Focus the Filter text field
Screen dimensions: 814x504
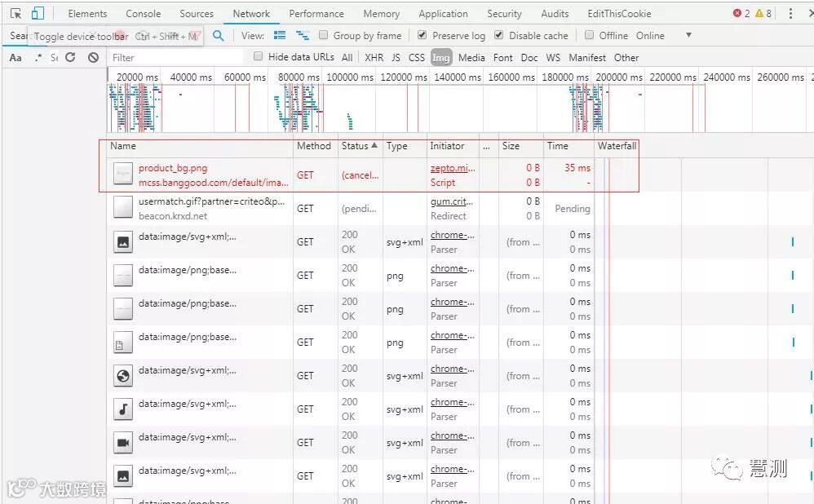pyautogui.click(x=176, y=57)
